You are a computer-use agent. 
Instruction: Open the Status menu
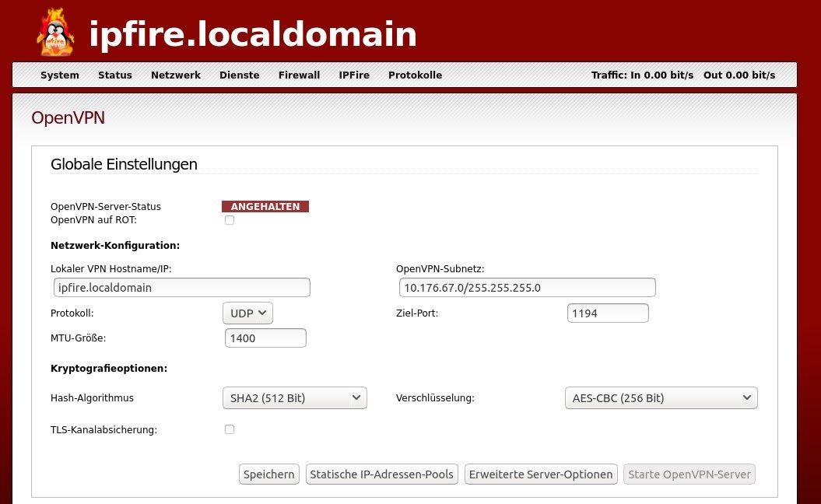click(x=114, y=75)
